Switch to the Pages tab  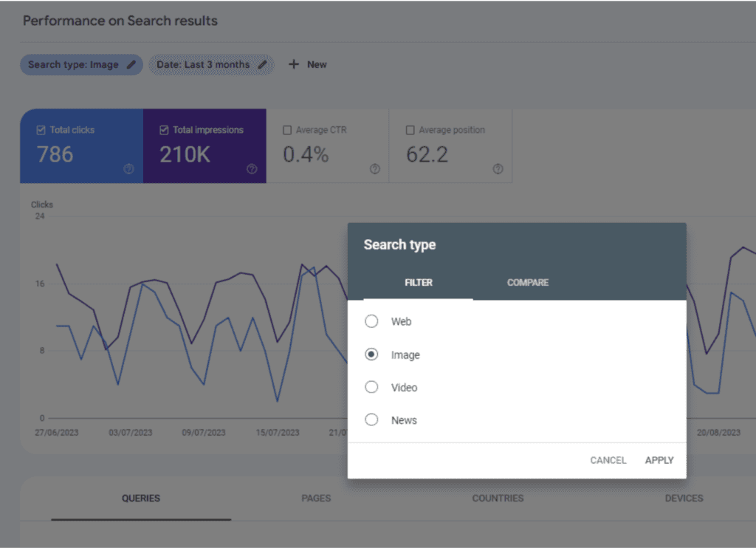pyautogui.click(x=316, y=498)
